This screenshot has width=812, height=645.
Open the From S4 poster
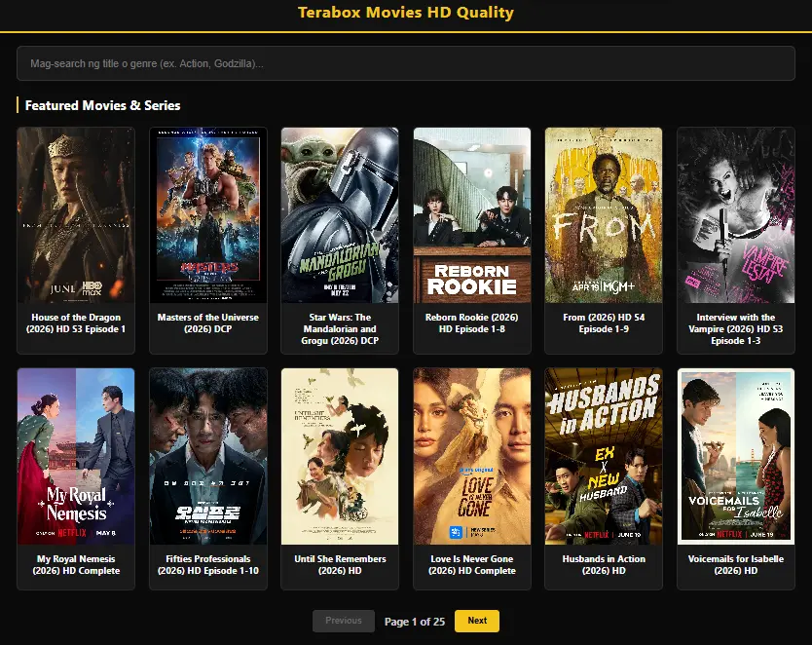[x=604, y=215]
